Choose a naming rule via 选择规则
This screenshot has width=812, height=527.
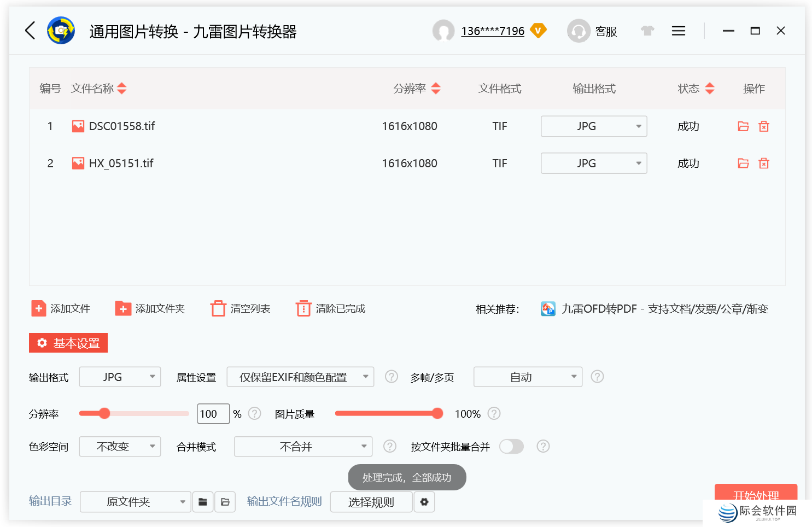(371, 501)
